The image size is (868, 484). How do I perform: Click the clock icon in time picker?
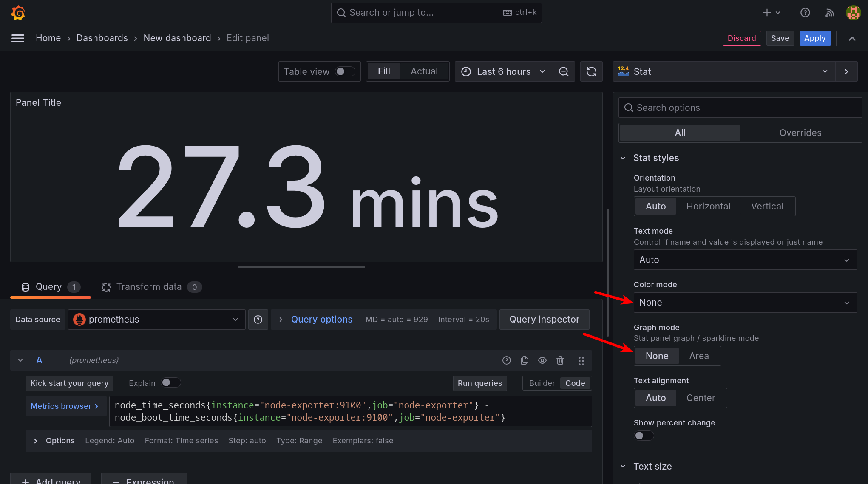[466, 71]
